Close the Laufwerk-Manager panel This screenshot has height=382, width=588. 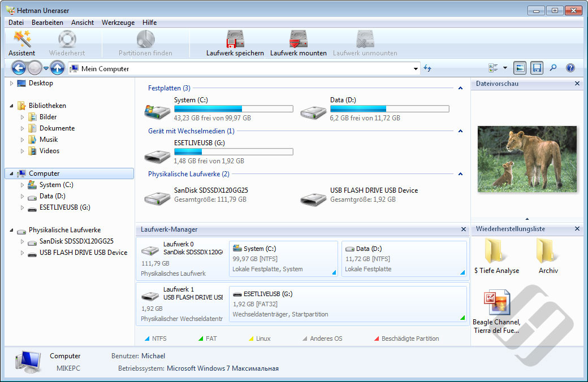[462, 229]
